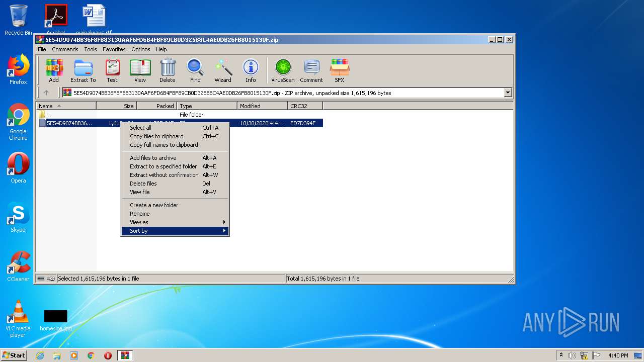The width and height of the screenshot is (644, 362).
Task: Open the parent folder entry
Action: point(48,115)
